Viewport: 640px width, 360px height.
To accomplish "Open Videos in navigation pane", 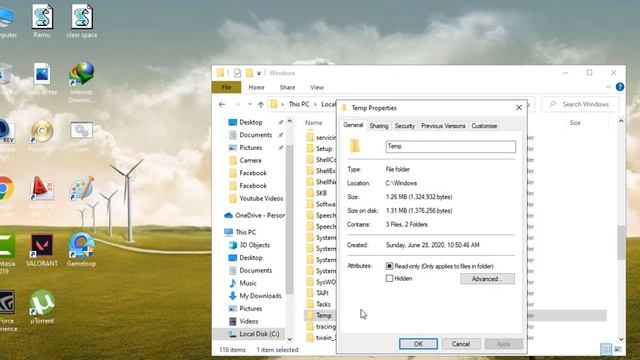I will (x=243, y=321).
